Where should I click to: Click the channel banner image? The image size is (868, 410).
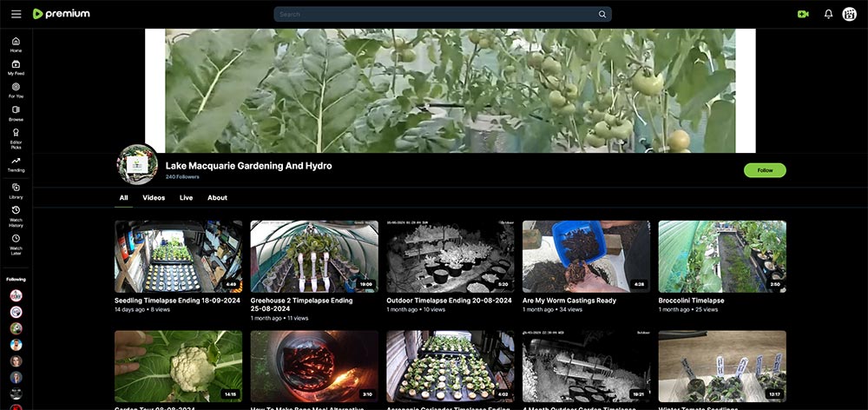[450, 91]
